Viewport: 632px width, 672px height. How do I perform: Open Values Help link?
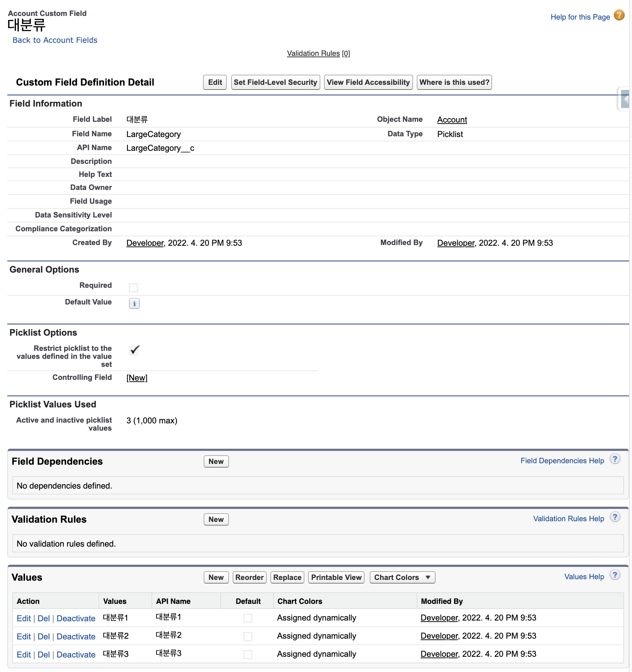tap(584, 577)
